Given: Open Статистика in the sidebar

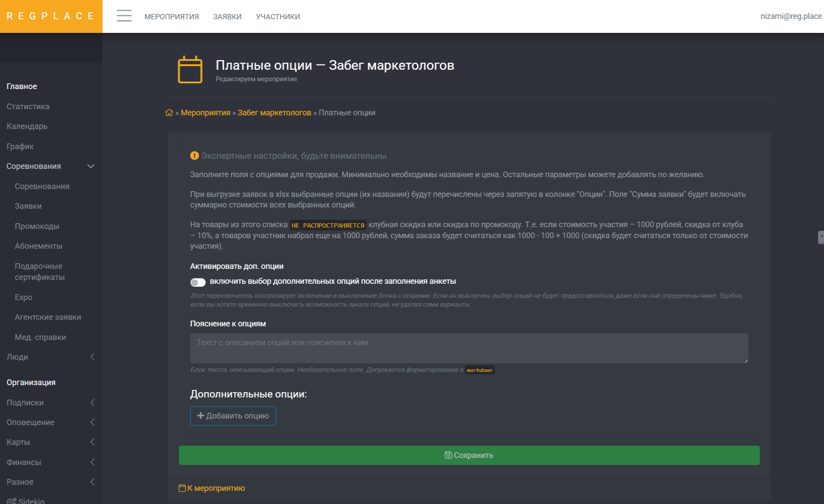Looking at the screenshot, I should click(x=28, y=107).
